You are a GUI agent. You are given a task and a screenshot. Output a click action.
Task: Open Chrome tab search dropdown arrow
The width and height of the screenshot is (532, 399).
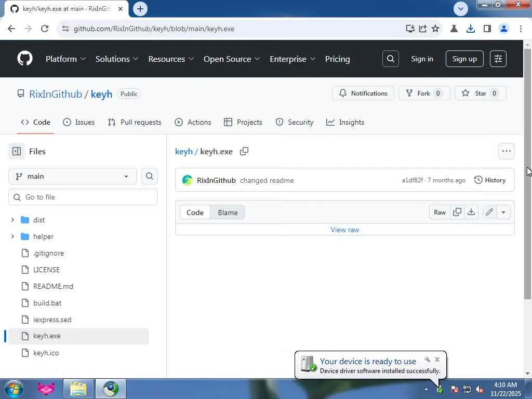[460, 9]
